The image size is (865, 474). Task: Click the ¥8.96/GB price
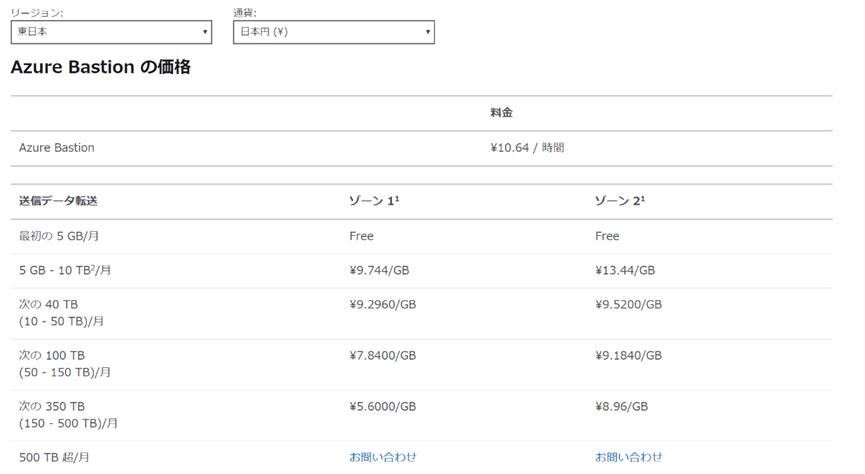tap(621, 407)
